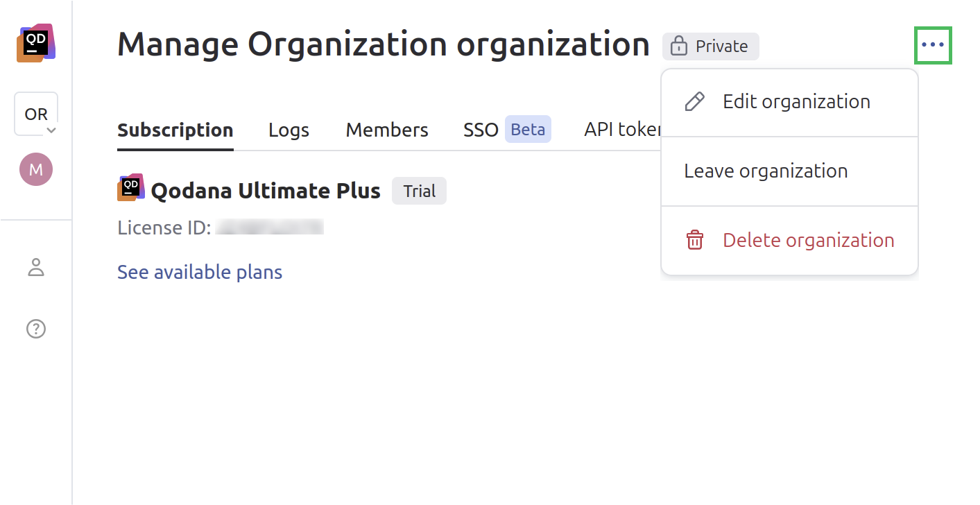Viewport: 980px width, 505px height.
Task: Switch to the API tokens tab
Action: pyautogui.click(x=624, y=129)
